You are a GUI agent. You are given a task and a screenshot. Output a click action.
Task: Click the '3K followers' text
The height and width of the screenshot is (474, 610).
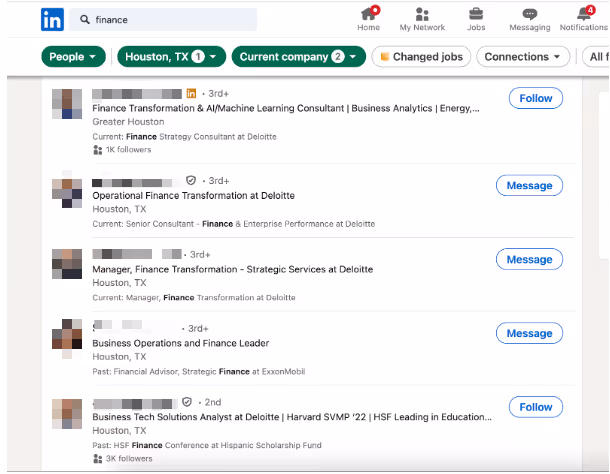click(x=129, y=459)
